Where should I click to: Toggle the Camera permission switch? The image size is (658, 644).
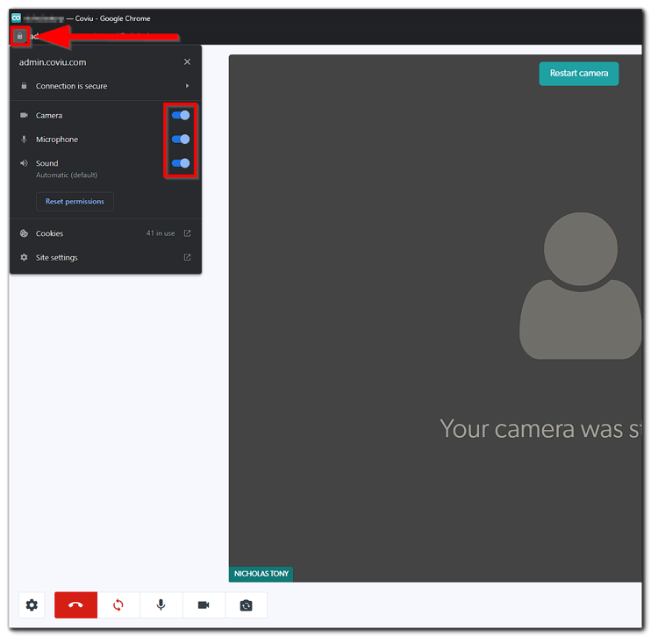[x=181, y=115]
